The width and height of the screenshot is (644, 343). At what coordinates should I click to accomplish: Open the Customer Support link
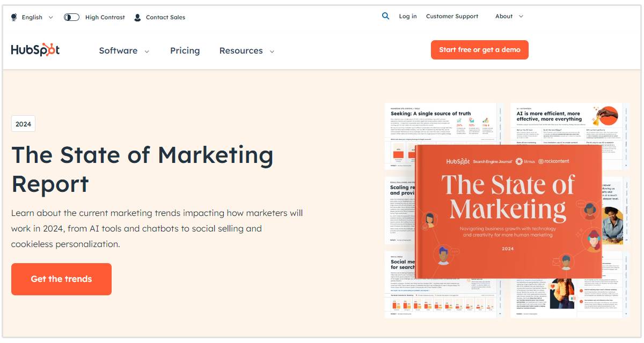click(452, 16)
